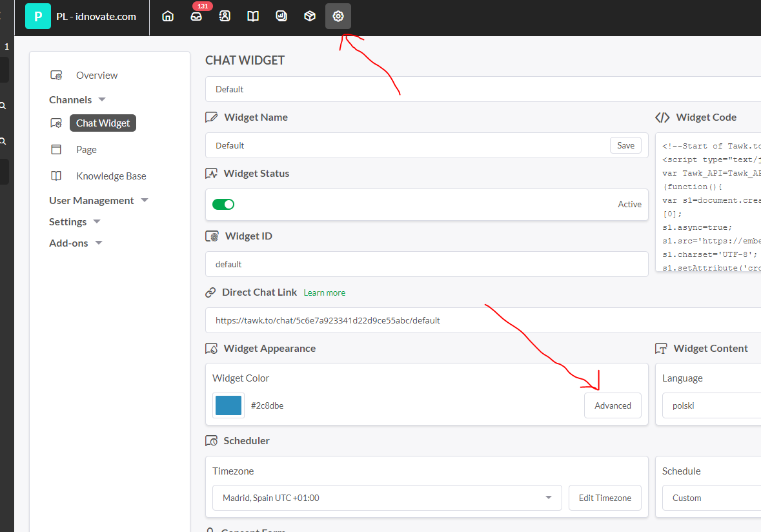Expand the User Management section
The height and width of the screenshot is (532, 761).
pos(99,201)
